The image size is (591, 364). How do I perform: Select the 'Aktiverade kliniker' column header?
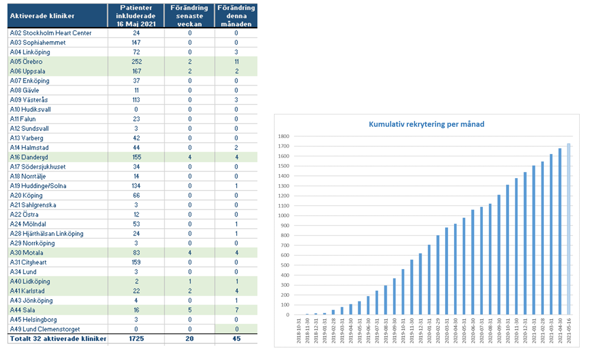(x=58, y=16)
